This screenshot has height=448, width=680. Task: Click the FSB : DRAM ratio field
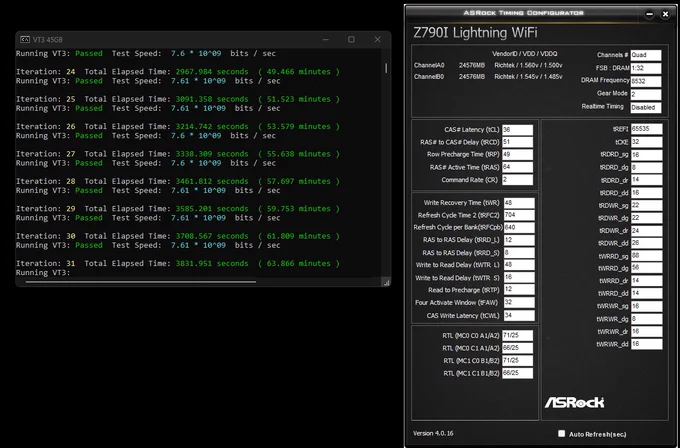tap(646, 68)
